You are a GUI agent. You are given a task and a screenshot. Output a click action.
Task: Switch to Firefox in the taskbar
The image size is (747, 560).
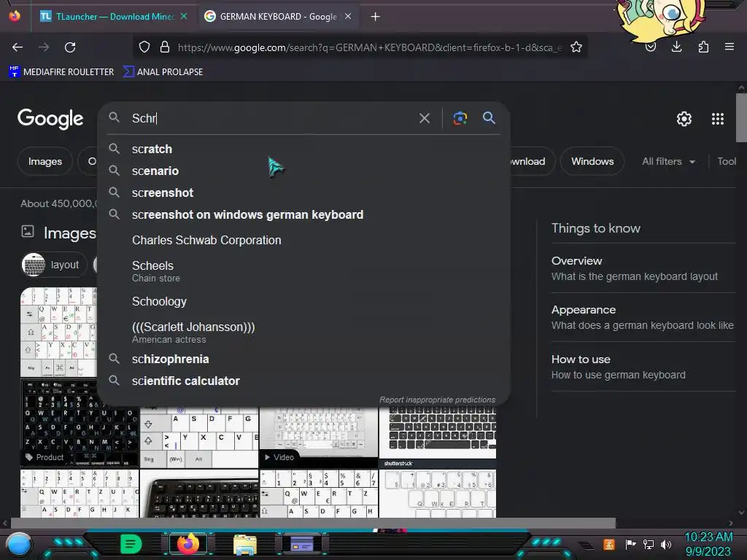point(188,544)
